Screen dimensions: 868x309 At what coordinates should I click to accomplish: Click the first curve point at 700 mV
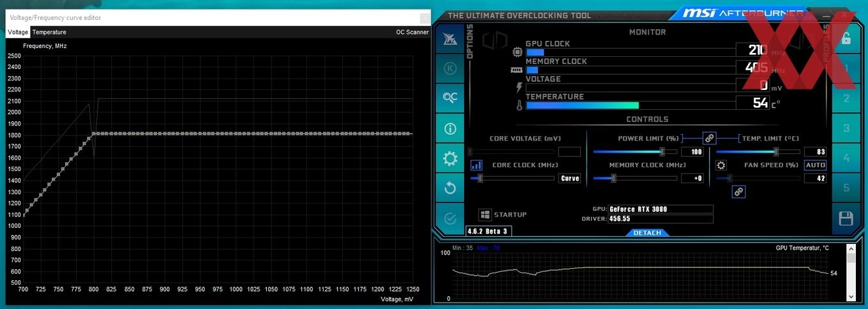click(24, 215)
